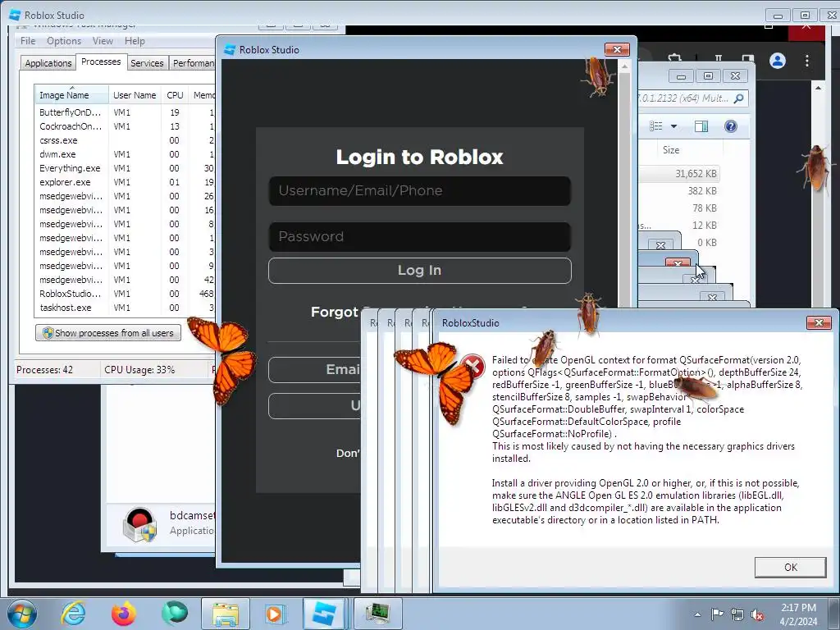Click the Forgot password link

pyautogui.click(x=336, y=312)
